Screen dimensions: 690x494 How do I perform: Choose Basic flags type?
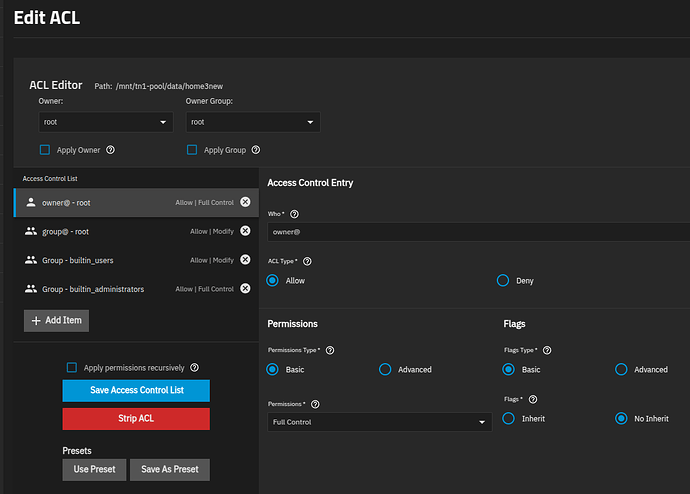508,369
